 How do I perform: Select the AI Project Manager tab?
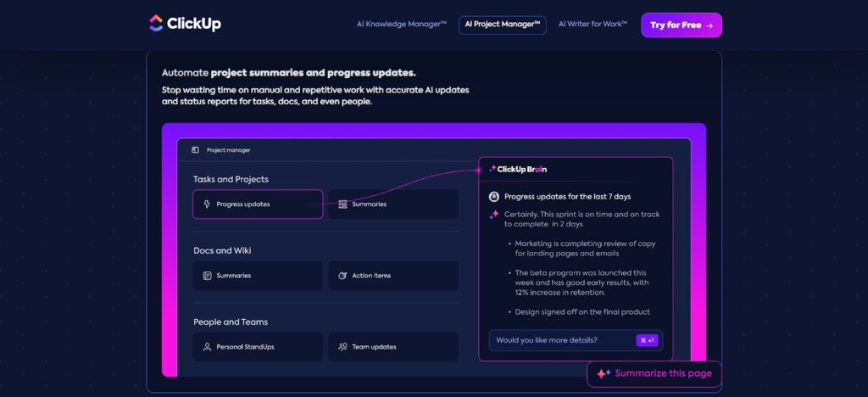pyautogui.click(x=503, y=25)
